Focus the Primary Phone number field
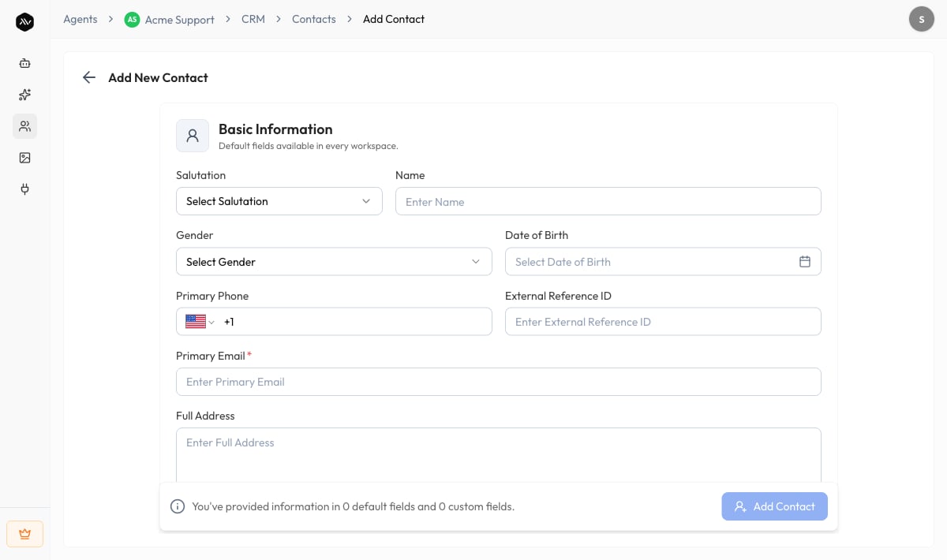 [355, 322]
